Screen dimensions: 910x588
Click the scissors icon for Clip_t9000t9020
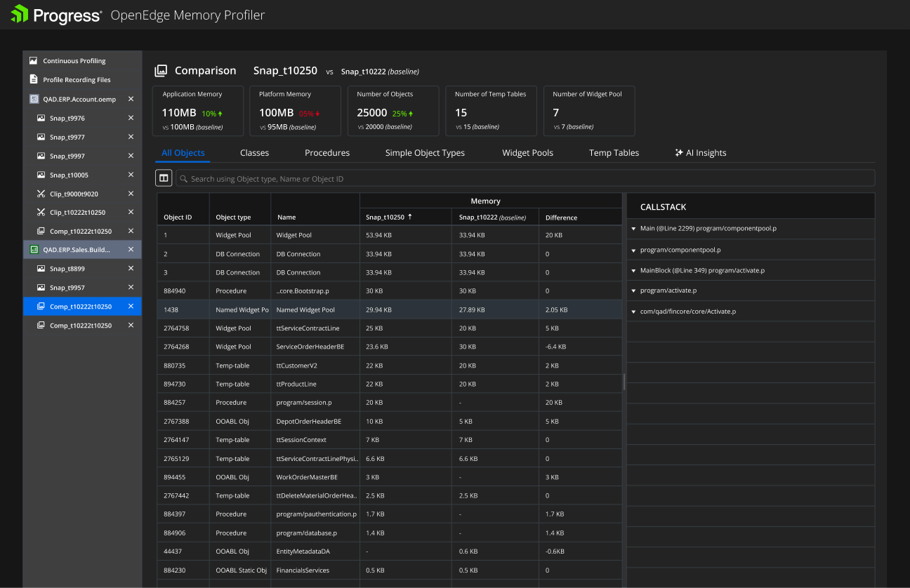(x=41, y=194)
